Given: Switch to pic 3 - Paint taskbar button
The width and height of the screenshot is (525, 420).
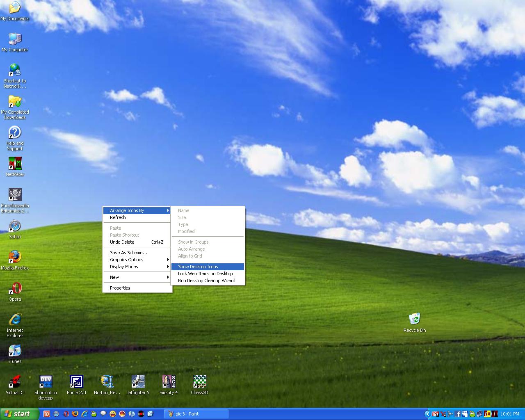Looking at the screenshot, I should 196,414.
